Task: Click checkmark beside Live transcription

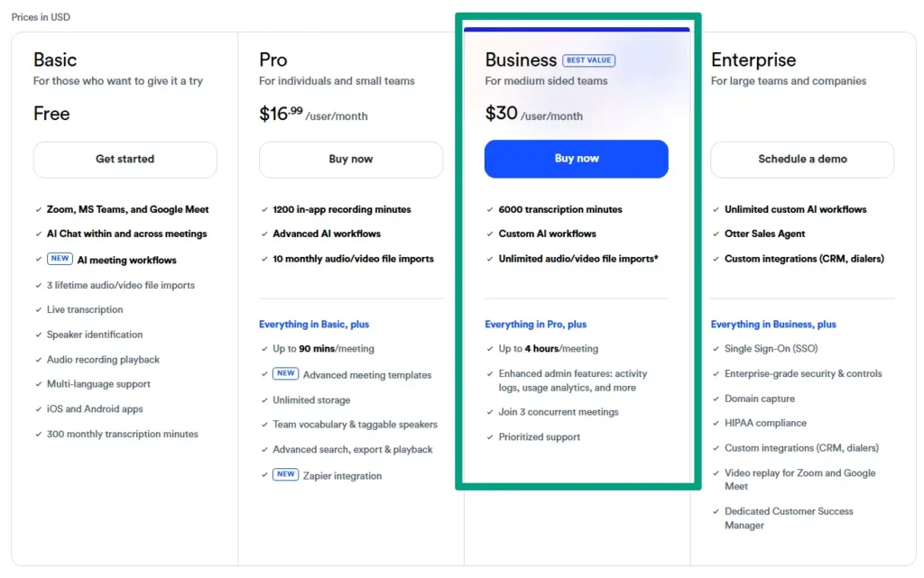Action: [x=39, y=310]
